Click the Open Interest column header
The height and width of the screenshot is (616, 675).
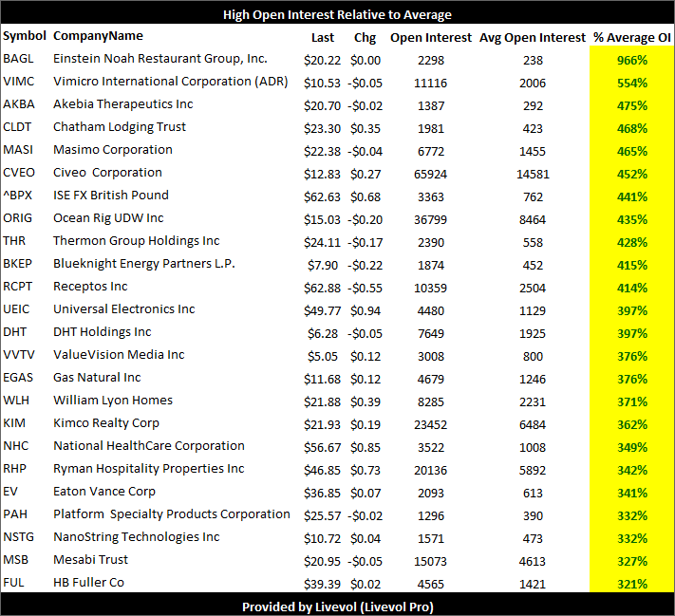pyautogui.click(x=431, y=38)
